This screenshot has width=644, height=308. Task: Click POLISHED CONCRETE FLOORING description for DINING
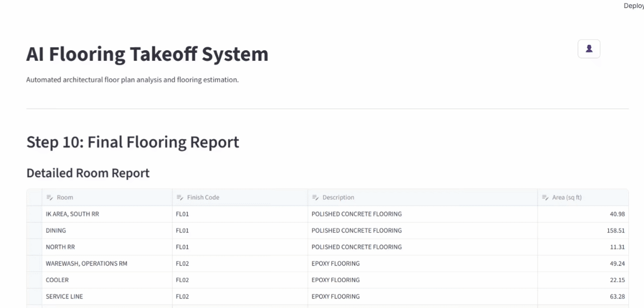[x=422, y=230]
